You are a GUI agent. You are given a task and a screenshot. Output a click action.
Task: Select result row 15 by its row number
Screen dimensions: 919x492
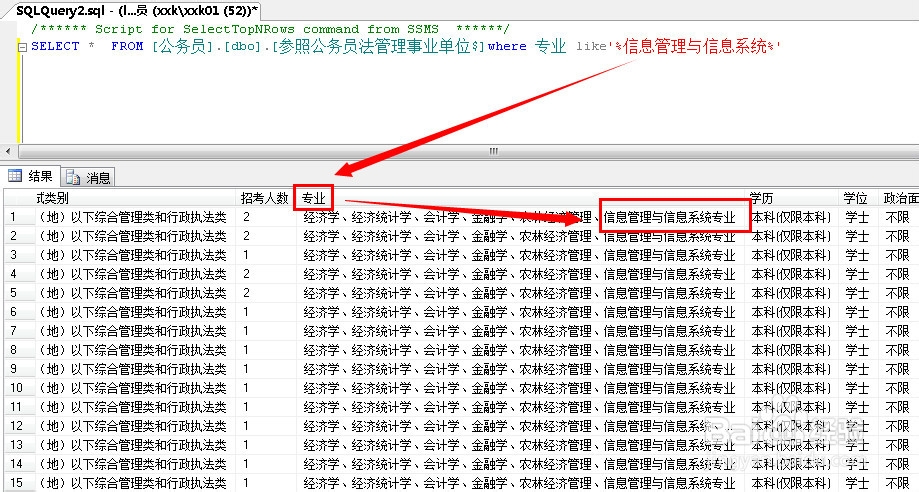point(18,483)
